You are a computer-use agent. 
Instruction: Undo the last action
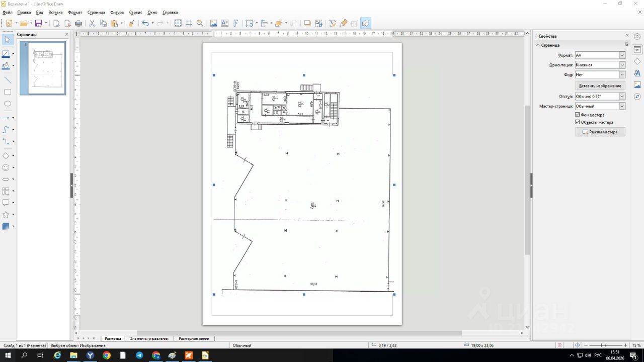tap(145, 23)
